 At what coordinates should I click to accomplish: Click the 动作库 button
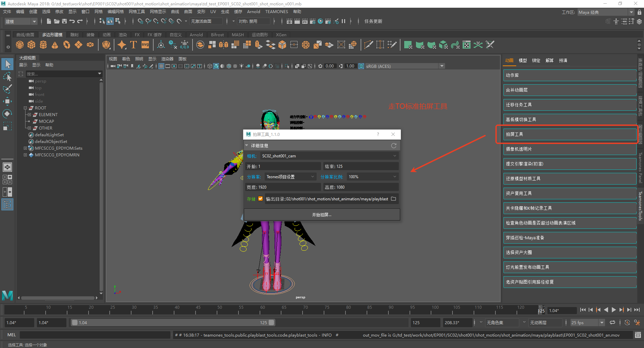[x=570, y=75]
